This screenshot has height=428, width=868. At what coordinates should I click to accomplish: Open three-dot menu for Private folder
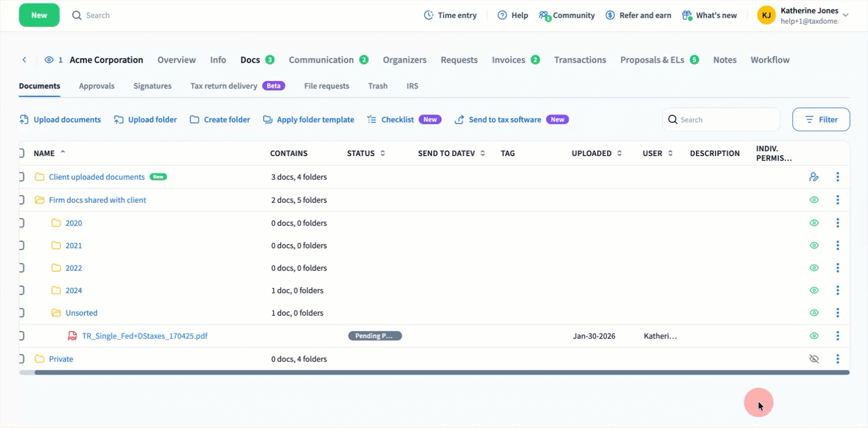point(837,359)
